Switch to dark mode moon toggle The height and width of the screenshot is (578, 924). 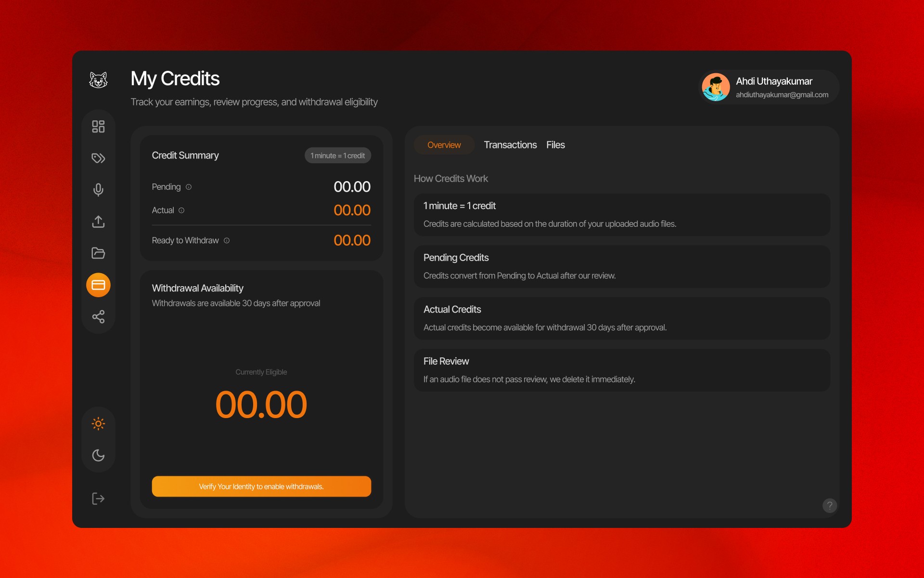click(98, 455)
